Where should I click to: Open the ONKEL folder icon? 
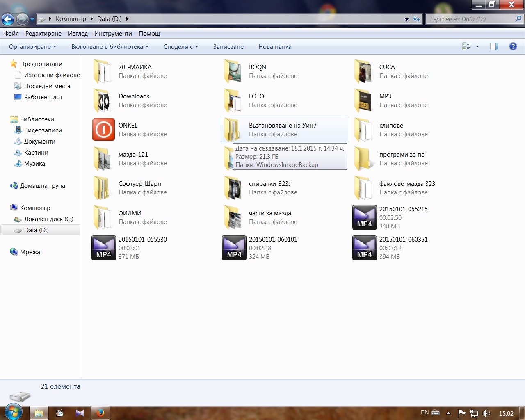103,130
